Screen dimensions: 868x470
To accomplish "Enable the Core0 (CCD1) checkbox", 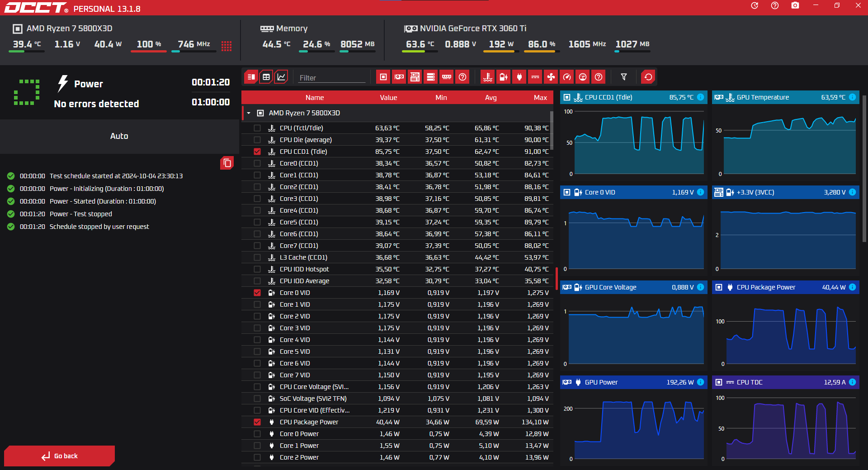I will pos(257,163).
